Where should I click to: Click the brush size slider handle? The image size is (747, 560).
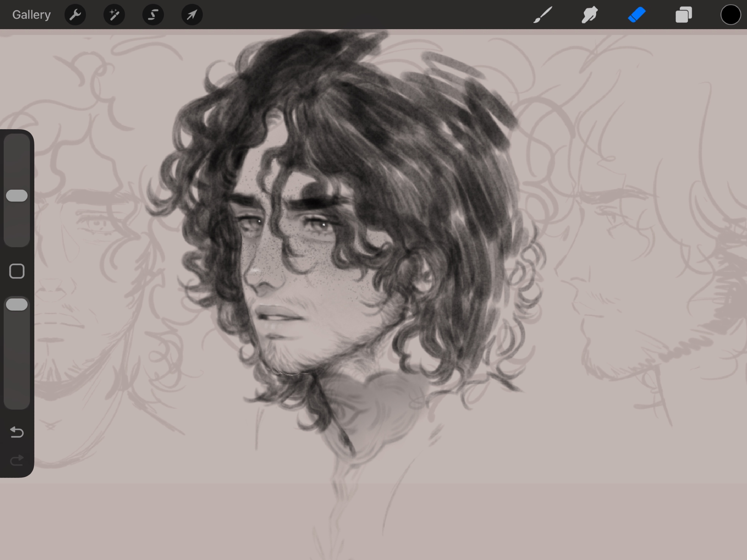(17, 196)
